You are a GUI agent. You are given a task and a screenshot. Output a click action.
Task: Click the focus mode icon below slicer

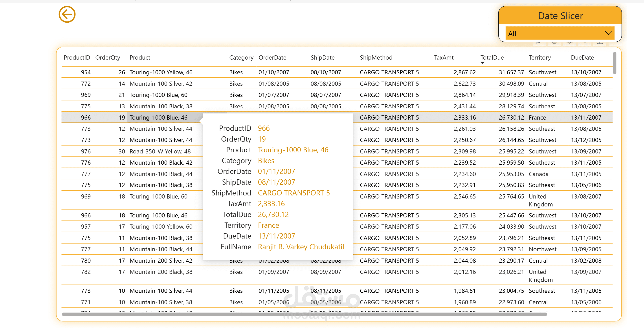pyautogui.click(x=600, y=43)
